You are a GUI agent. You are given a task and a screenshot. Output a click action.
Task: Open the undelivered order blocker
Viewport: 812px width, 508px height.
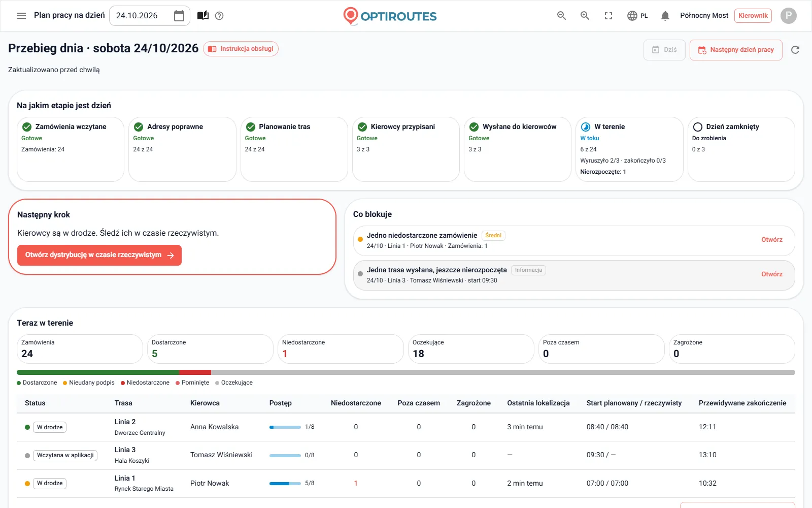771,240
